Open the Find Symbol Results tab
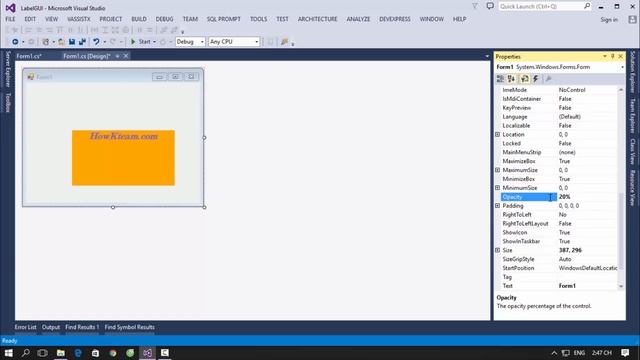Image resolution: width=640 pixels, height=360 pixels. tap(129, 327)
